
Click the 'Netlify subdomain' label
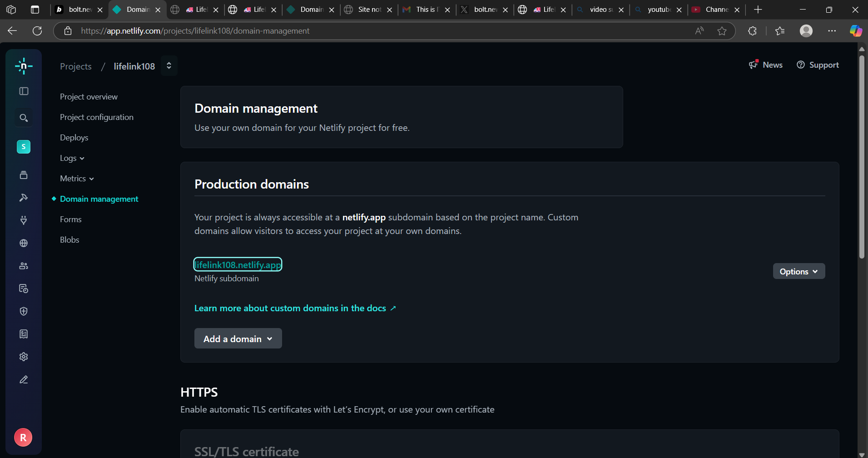pos(227,279)
